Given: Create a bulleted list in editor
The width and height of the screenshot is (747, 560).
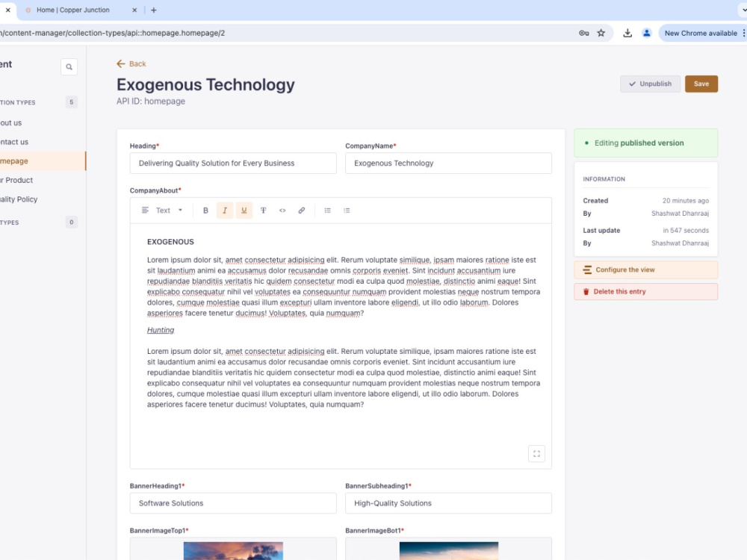Looking at the screenshot, I should [x=328, y=211].
